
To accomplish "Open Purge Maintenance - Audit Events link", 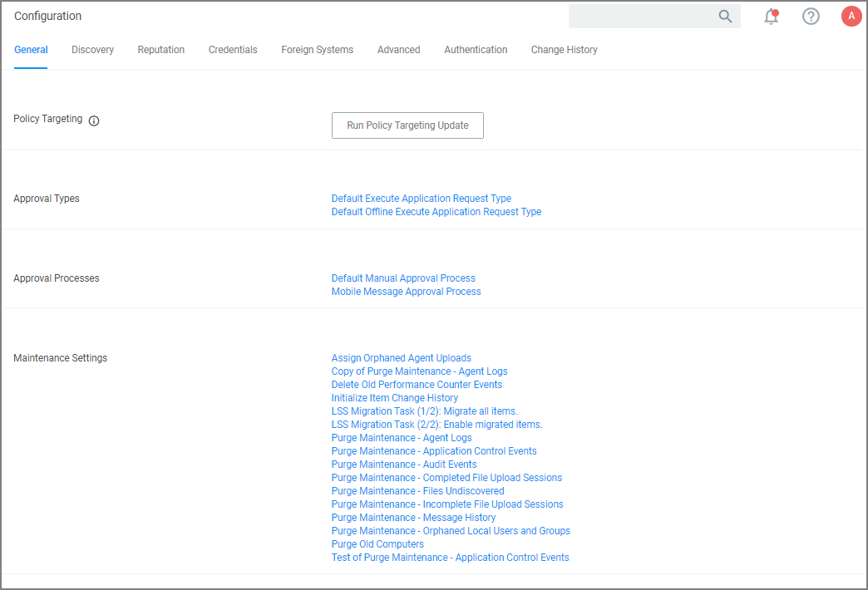I will [x=403, y=465].
